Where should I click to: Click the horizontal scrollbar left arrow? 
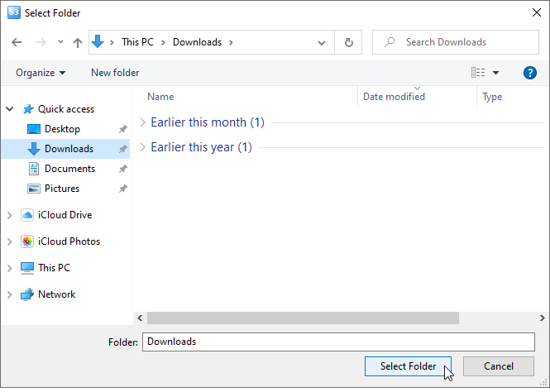(140, 318)
